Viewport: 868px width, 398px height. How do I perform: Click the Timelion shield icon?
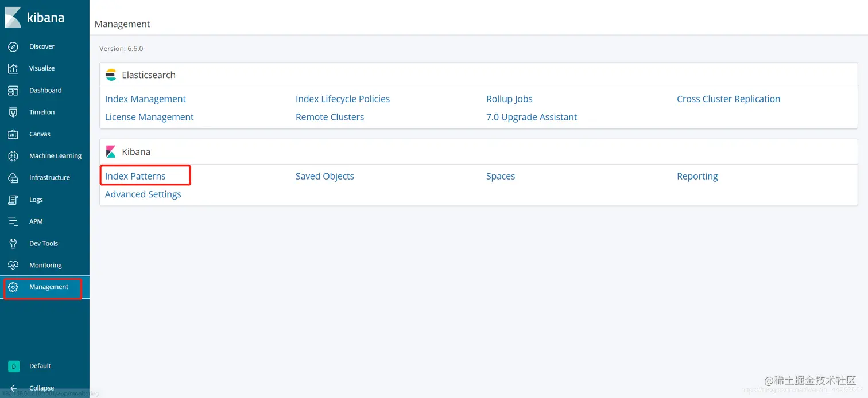[13, 112]
